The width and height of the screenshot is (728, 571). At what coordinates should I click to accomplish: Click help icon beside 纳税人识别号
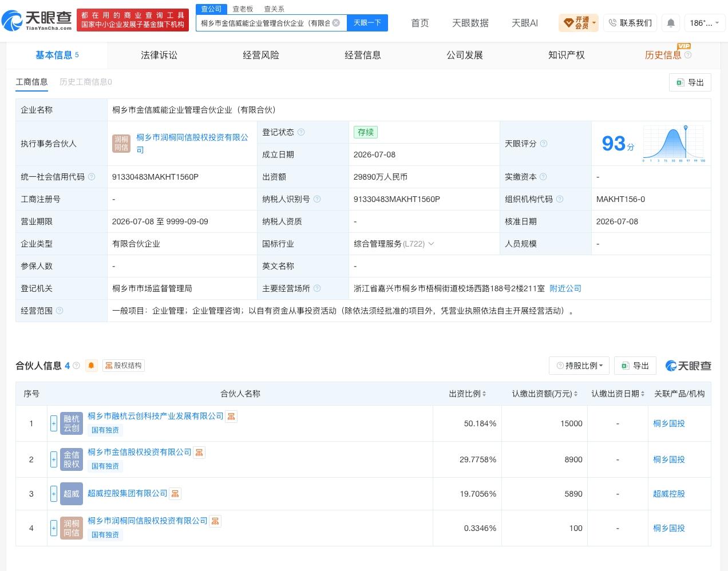[x=317, y=199]
